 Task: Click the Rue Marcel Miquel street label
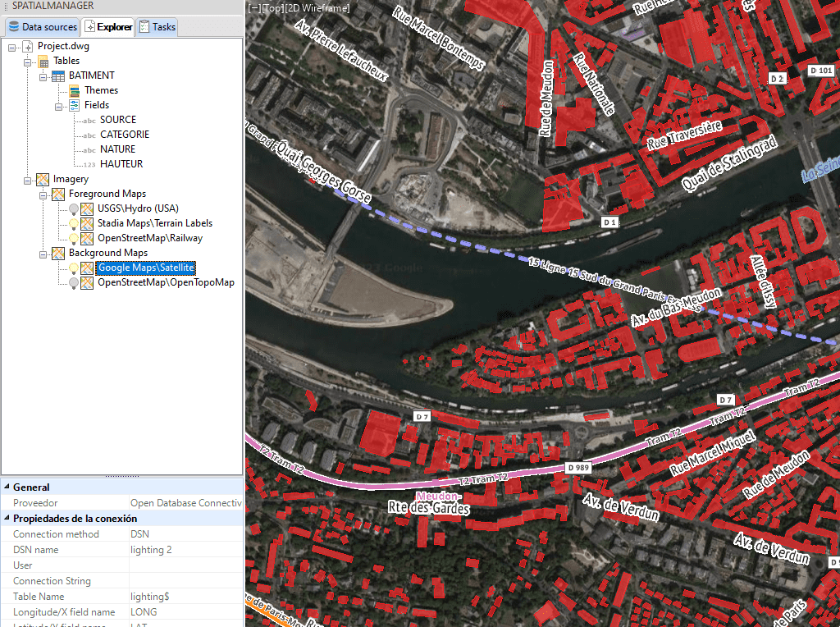(713, 452)
